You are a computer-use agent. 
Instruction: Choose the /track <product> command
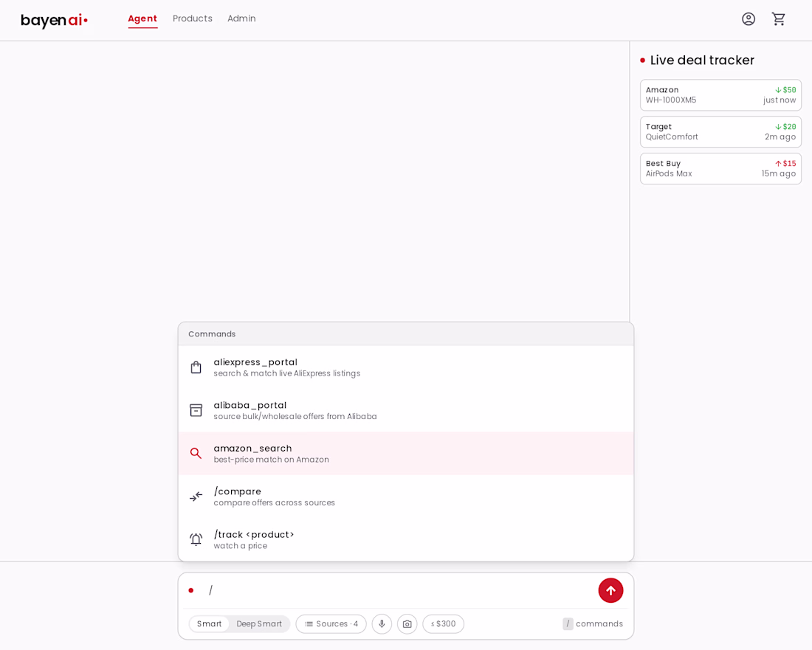(x=406, y=540)
